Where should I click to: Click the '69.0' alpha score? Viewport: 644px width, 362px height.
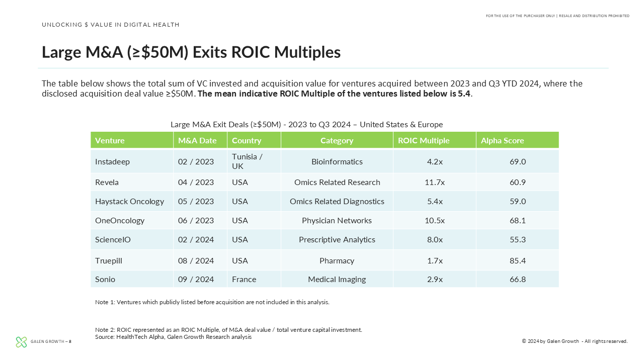point(518,161)
